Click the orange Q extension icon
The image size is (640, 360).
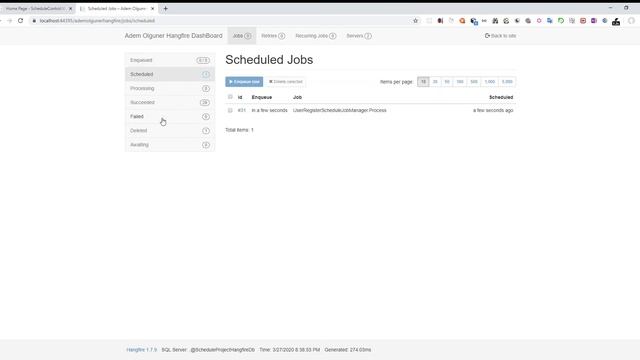point(462,21)
